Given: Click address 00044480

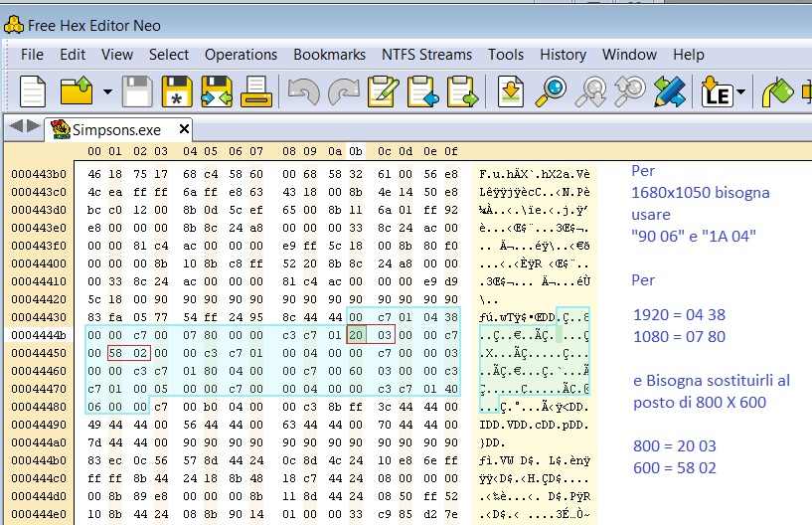Looking at the screenshot, I should [39, 407].
